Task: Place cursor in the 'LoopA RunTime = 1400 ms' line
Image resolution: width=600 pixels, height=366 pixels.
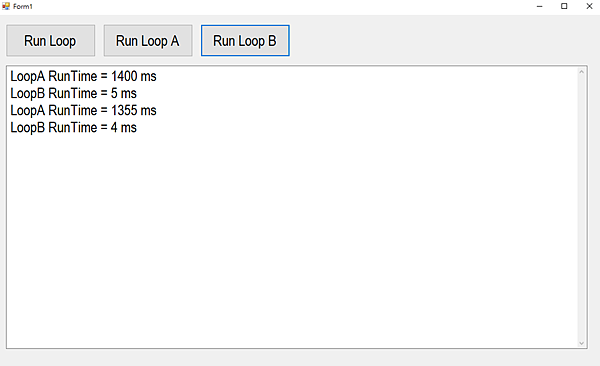Action: coord(83,76)
